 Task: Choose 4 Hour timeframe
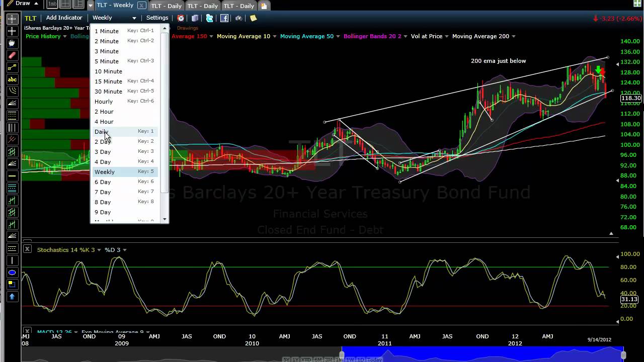[x=126, y=121]
